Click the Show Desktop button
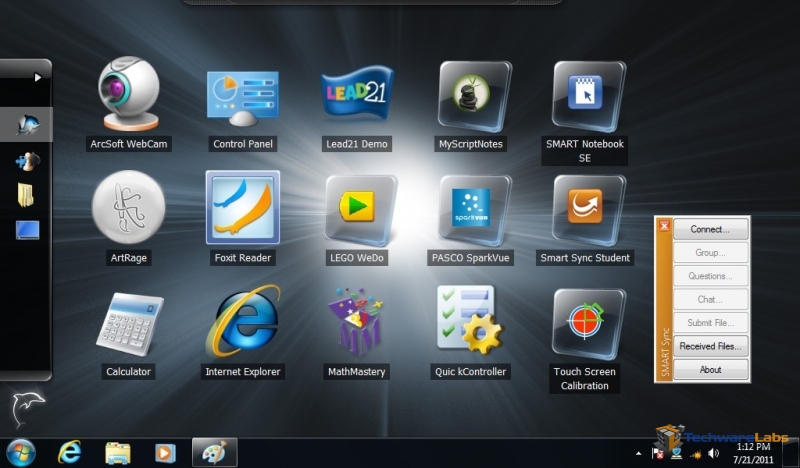The image size is (800, 468). coord(790,453)
